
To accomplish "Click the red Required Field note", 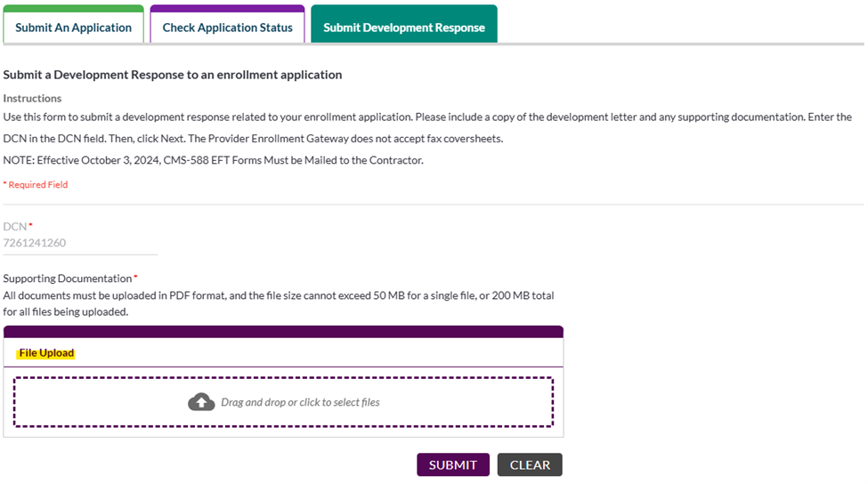I will [36, 185].
